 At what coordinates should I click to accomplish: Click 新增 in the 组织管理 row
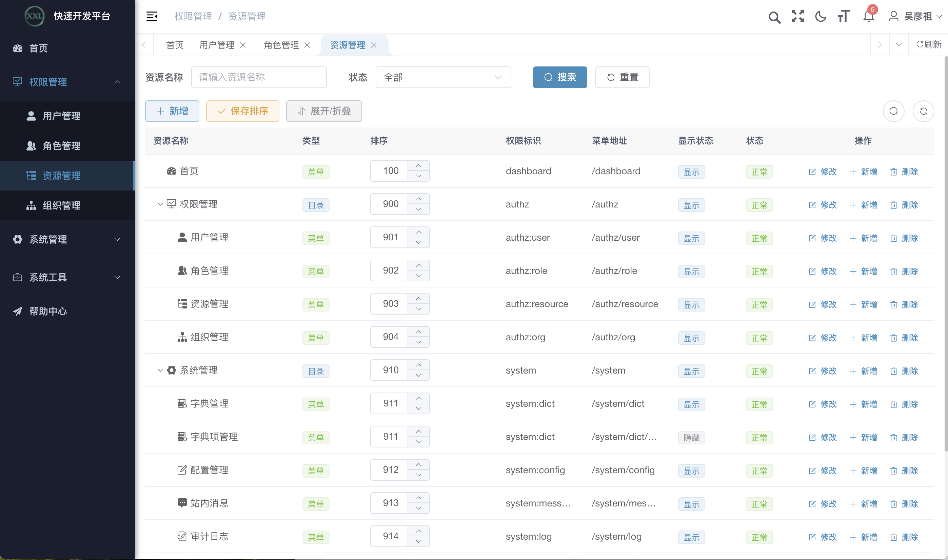(864, 338)
